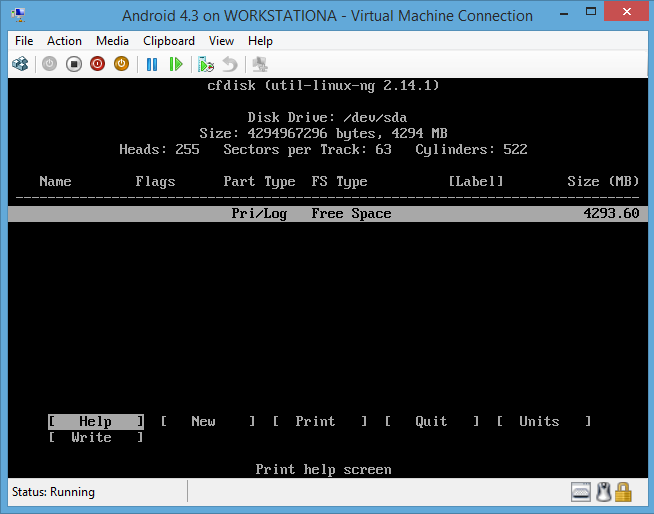This screenshot has height=514, width=654.
Task: Click the padlock security icon
Action: tap(624, 492)
